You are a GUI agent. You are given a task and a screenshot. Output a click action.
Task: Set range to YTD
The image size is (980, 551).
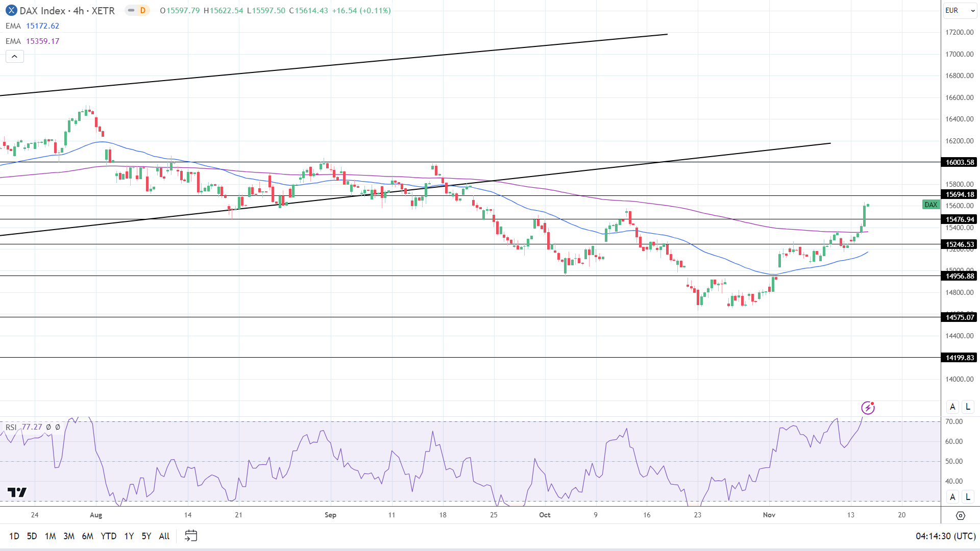click(109, 536)
